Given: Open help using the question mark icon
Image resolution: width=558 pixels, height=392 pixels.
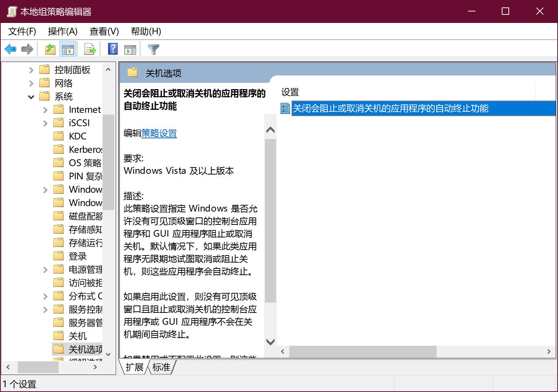Looking at the screenshot, I should (x=112, y=49).
